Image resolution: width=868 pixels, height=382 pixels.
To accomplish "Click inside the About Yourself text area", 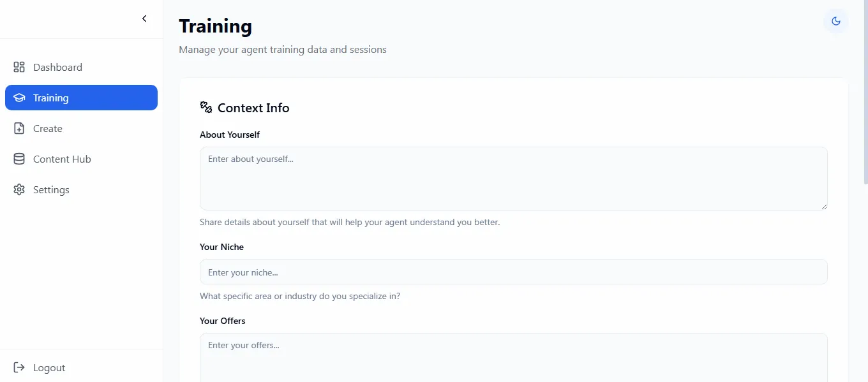I will [x=513, y=179].
